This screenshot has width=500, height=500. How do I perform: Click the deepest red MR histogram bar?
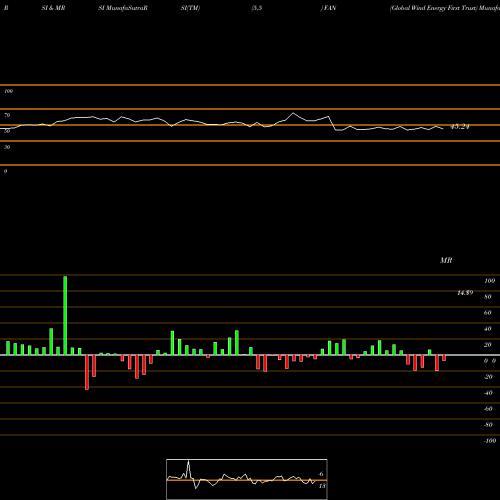tap(87, 372)
